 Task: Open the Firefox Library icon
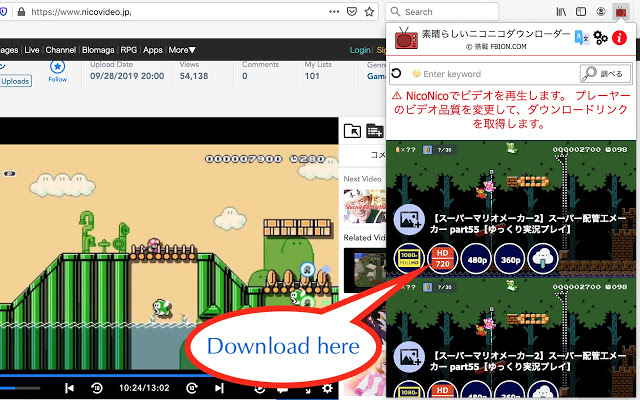561,12
